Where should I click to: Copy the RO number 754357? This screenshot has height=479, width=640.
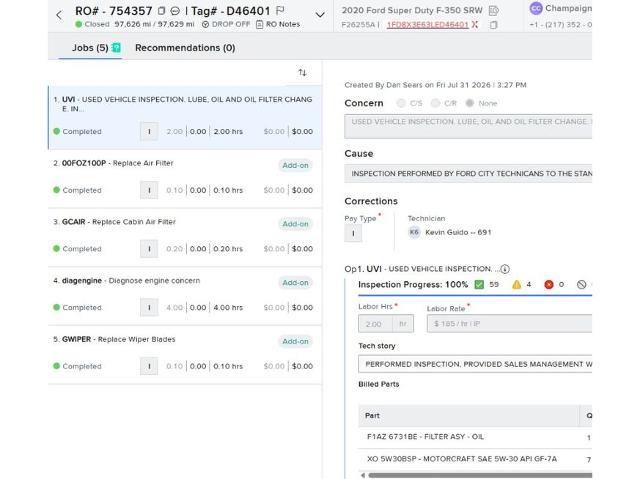pyautogui.click(x=162, y=11)
